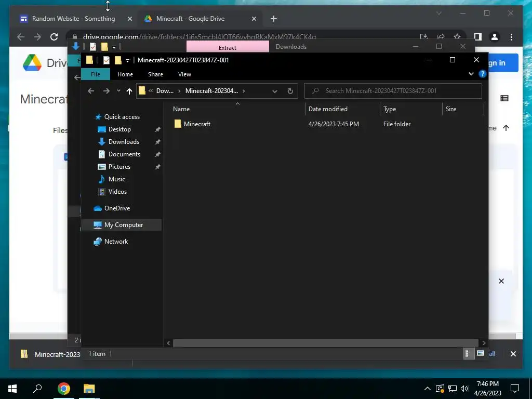Open a new Chrome tab
This screenshot has width=532, height=399.
click(274, 19)
